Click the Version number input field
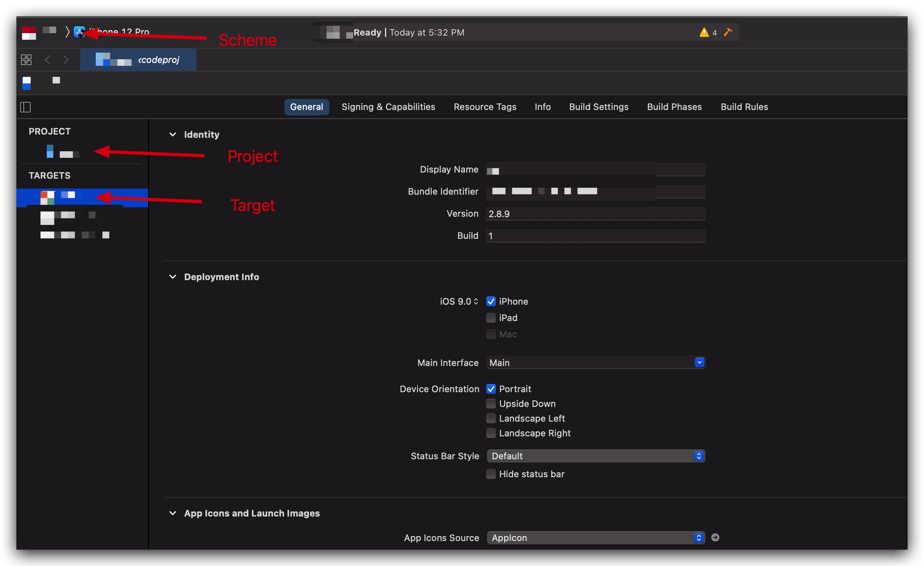Screen dimensions: 924x566 click(594, 214)
